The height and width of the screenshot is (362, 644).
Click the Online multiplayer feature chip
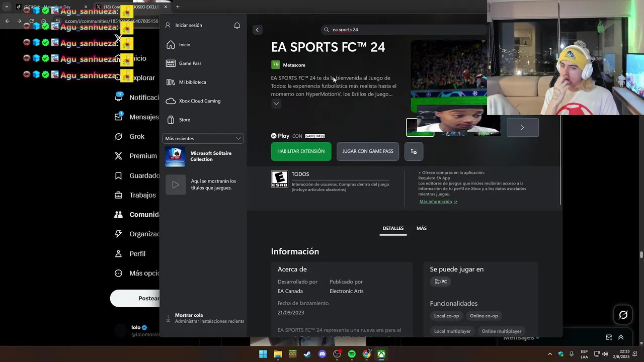(502, 331)
